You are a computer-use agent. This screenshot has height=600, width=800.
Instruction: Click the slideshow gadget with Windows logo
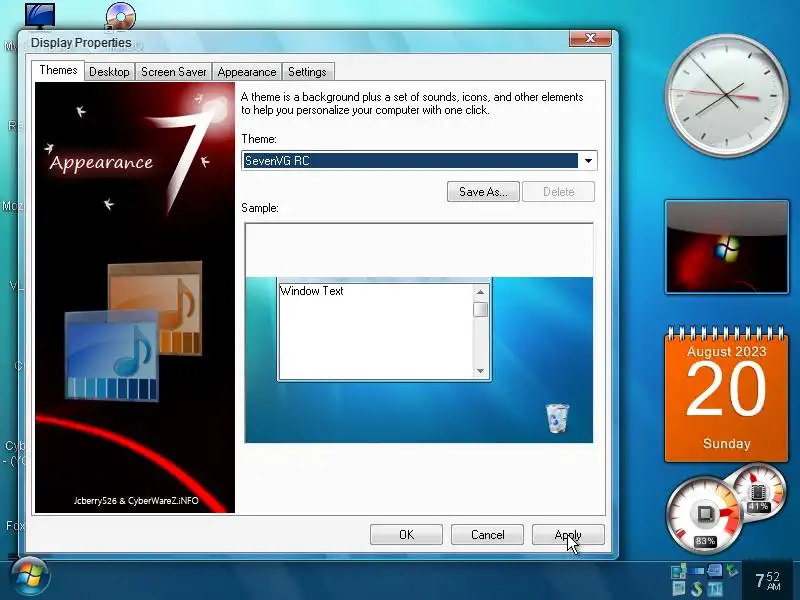[x=727, y=247]
